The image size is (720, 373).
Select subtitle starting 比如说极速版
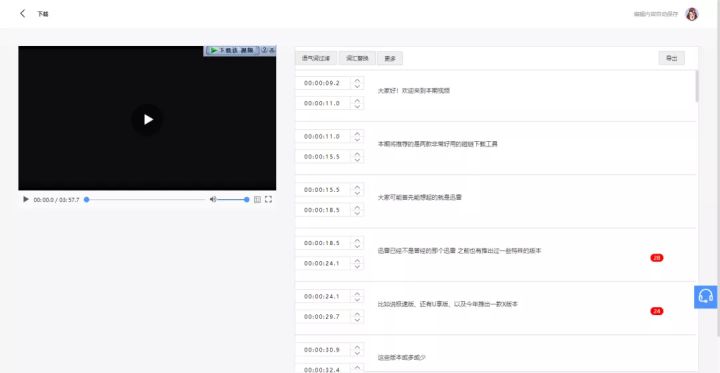click(x=448, y=304)
